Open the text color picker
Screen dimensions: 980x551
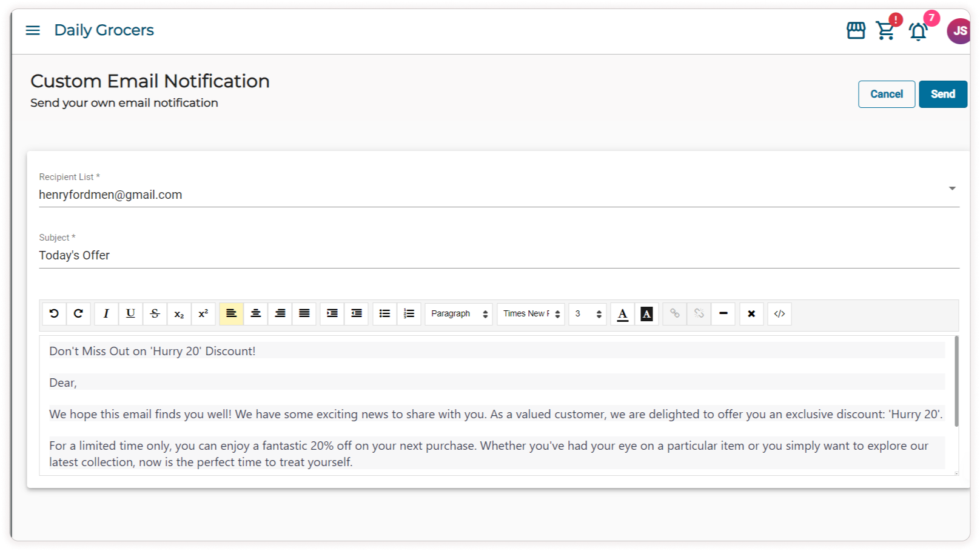pyautogui.click(x=622, y=313)
